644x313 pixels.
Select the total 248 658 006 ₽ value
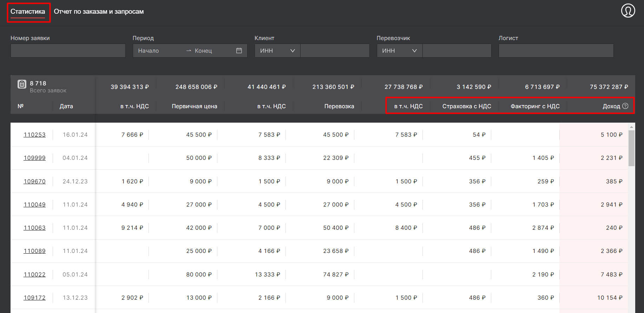click(x=196, y=87)
